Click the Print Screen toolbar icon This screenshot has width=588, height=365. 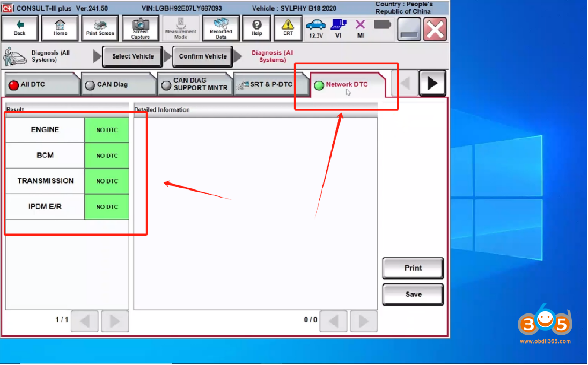point(100,28)
